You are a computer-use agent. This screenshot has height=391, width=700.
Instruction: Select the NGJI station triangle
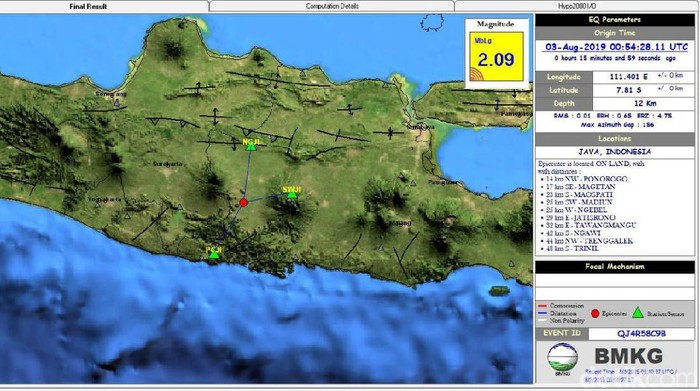251,146
